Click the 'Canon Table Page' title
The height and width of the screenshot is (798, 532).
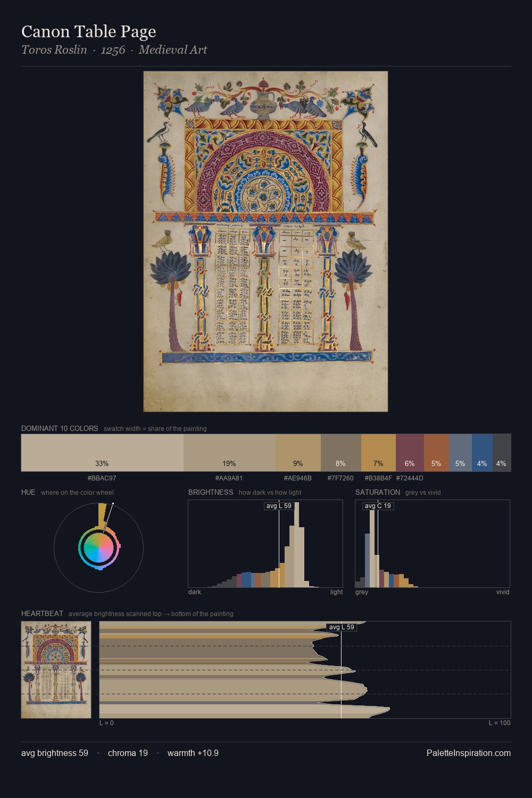(x=89, y=31)
